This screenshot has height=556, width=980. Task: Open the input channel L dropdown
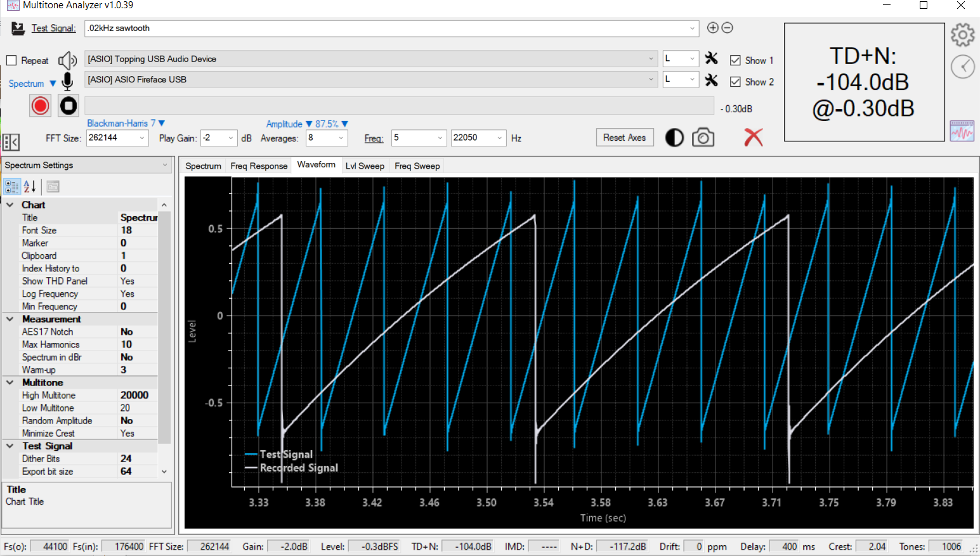click(692, 79)
